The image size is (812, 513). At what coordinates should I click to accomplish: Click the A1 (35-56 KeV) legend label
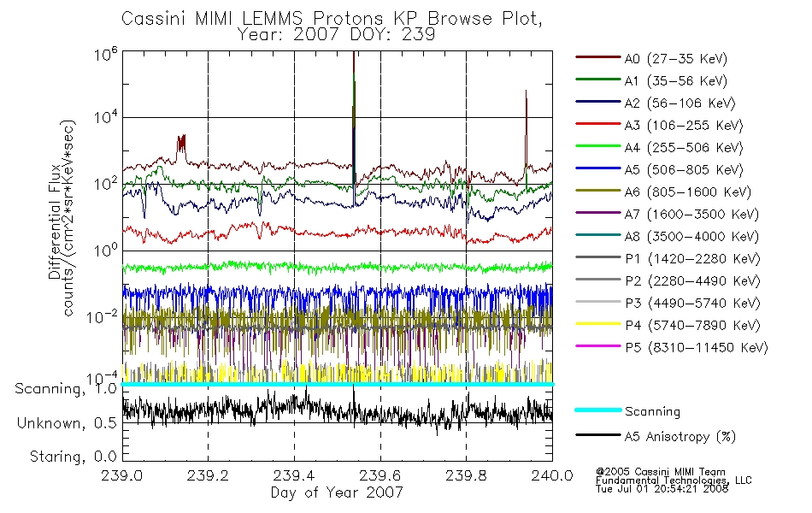click(x=676, y=81)
